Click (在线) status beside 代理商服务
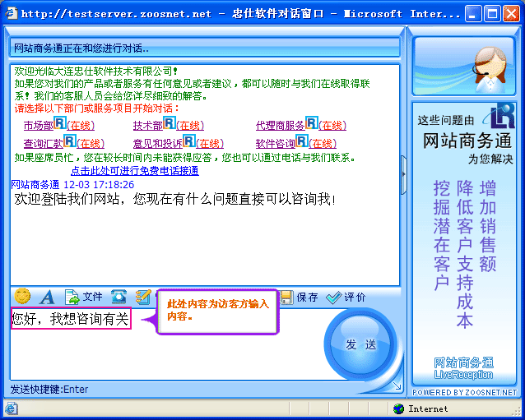The width and height of the screenshot is (525, 420). 332,126
